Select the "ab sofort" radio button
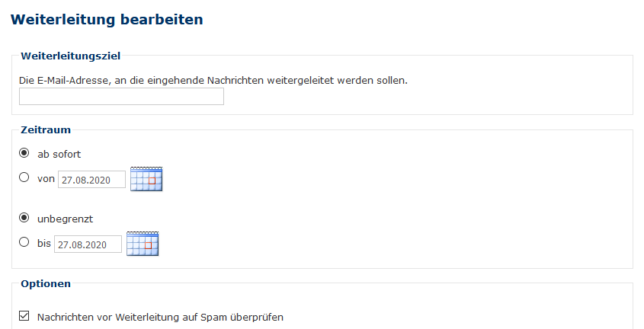644x329 pixels. tap(24, 153)
